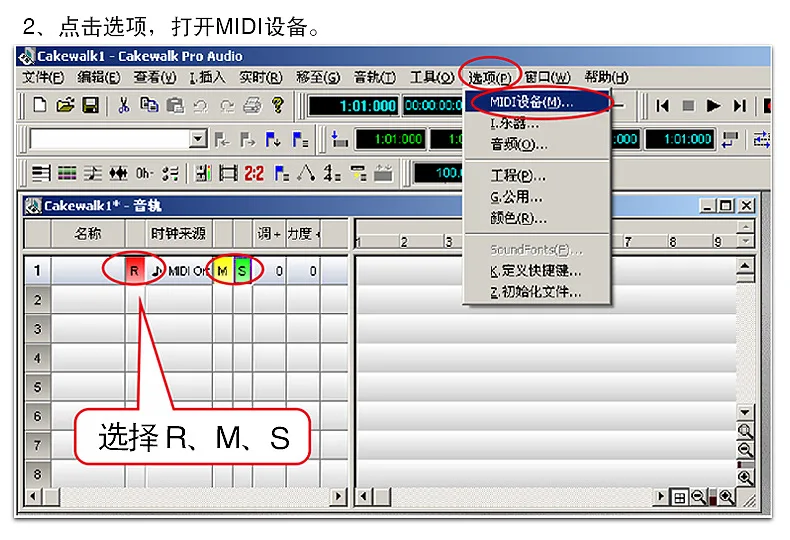Viewport: 790px width, 540px height.
Task: Choose 音频(O)... in the dropdown menu
Action: tap(537, 145)
